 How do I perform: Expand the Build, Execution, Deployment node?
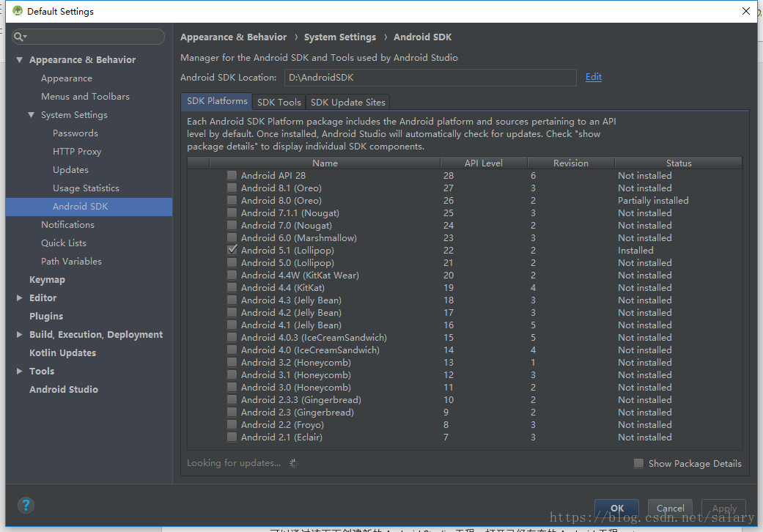(x=20, y=335)
